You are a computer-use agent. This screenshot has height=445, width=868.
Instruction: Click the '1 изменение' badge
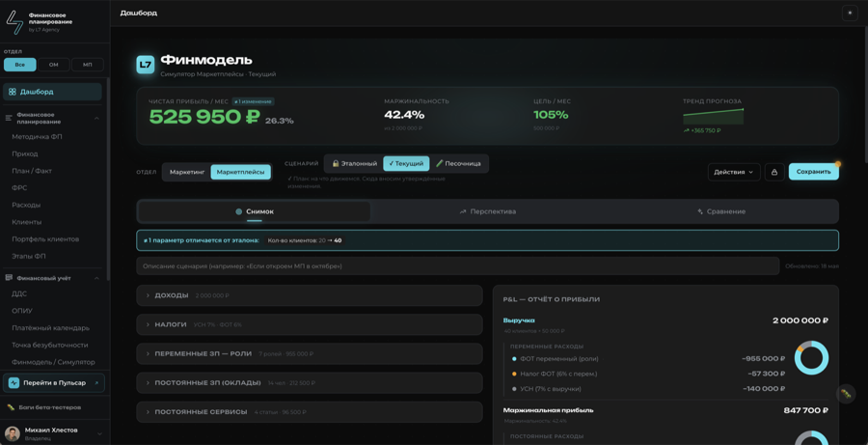click(x=253, y=101)
